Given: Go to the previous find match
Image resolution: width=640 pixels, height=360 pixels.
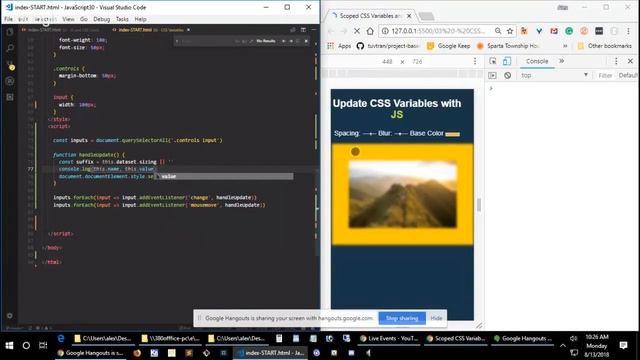Looking at the screenshot, I should point(284,41).
